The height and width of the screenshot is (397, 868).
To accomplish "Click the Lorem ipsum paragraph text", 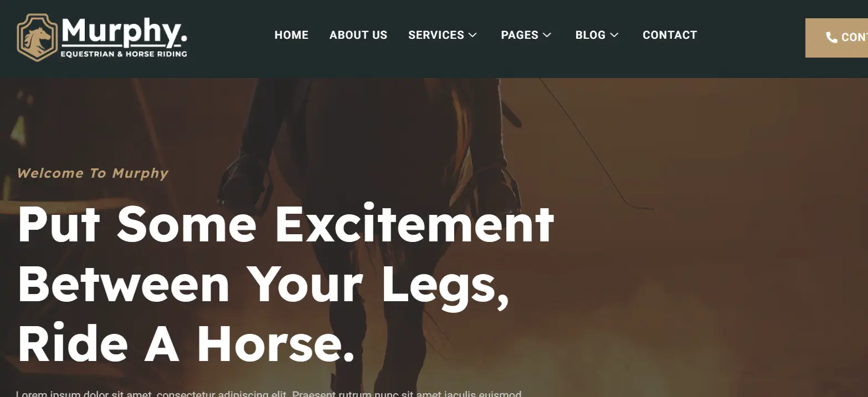I will (x=269, y=394).
